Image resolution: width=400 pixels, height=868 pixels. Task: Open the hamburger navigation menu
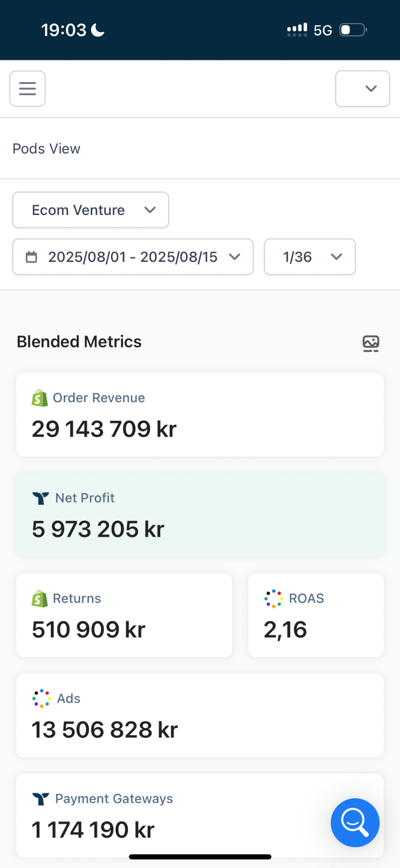point(28,89)
